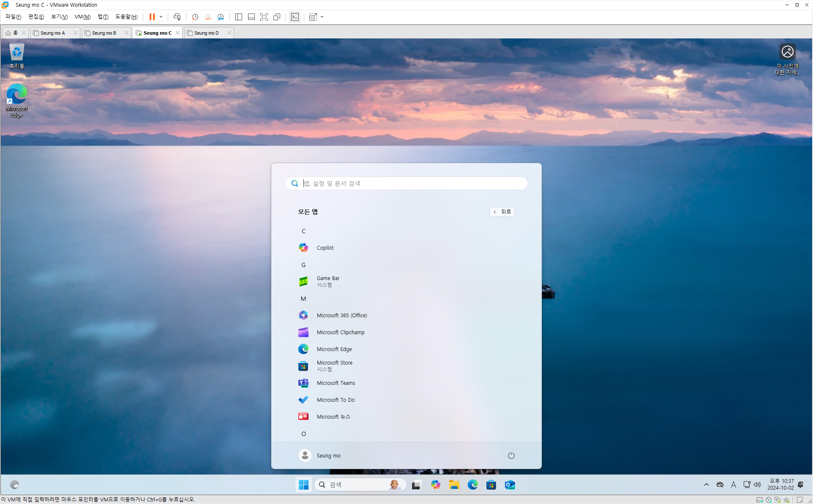Open Outlook from the taskbar
This screenshot has width=813, height=504.
510,485
